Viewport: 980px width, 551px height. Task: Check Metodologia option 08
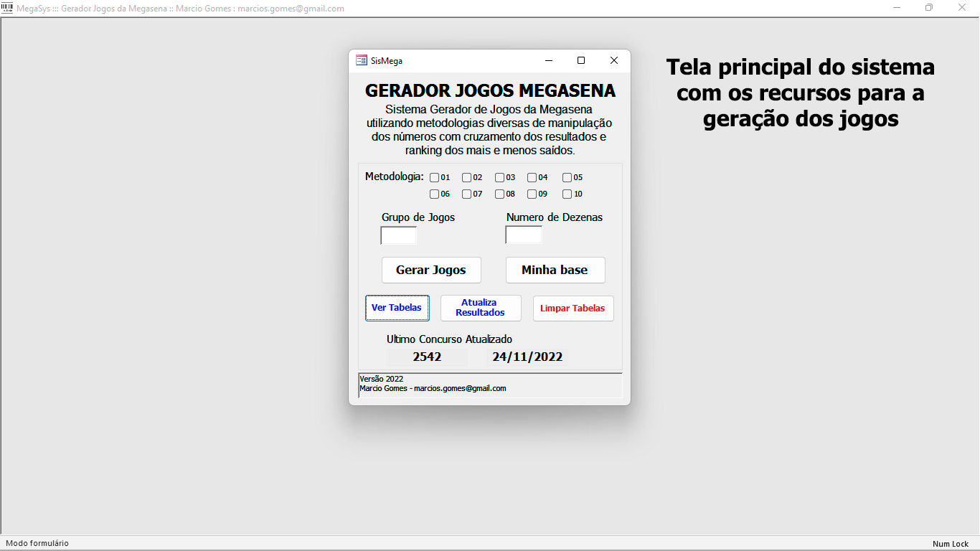pos(499,194)
